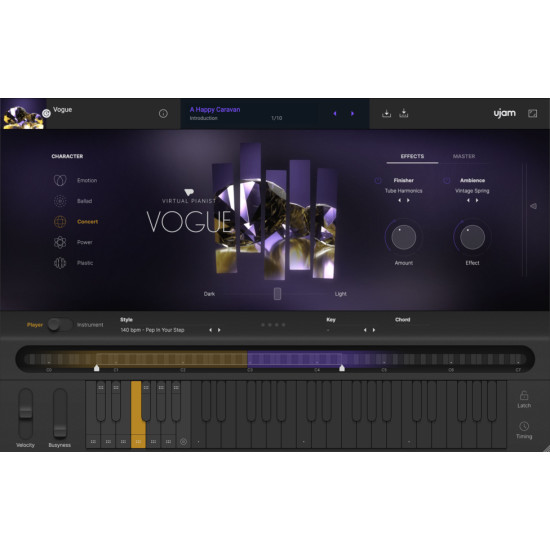
Task: Click the ujam logo
Action: pos(505,113)
